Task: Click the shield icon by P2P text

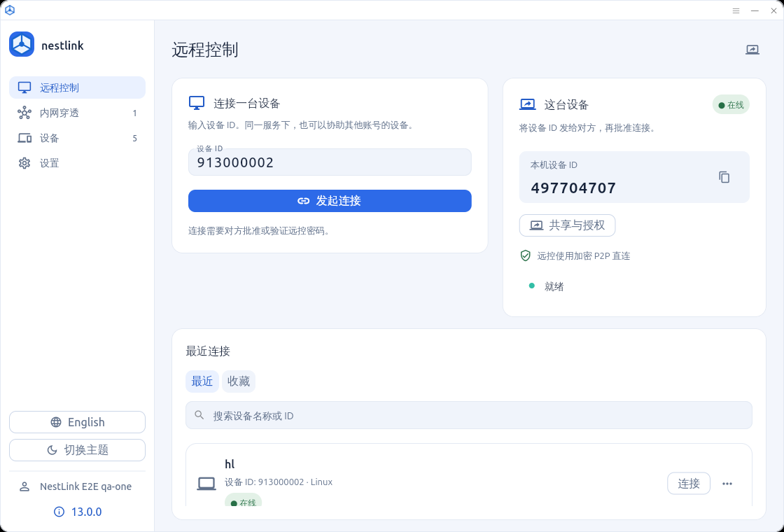Action: pos(525,255)
